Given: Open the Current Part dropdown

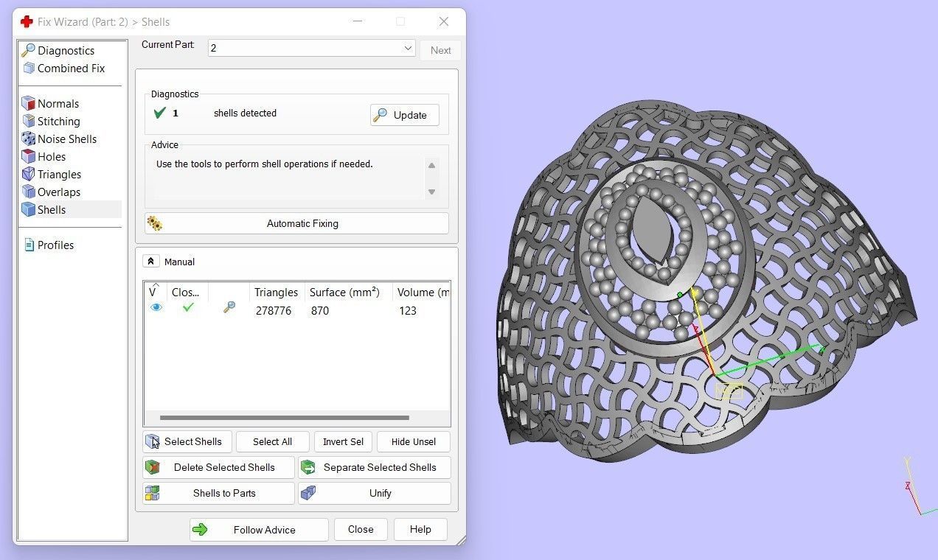Looking at the screenshot, I should click(x=311, y=48).
